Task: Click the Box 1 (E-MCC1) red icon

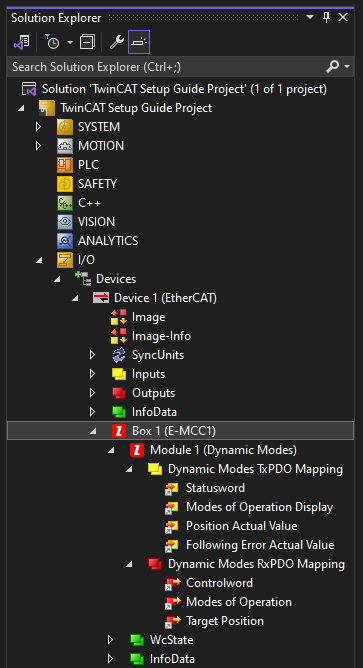Action: 119,431
